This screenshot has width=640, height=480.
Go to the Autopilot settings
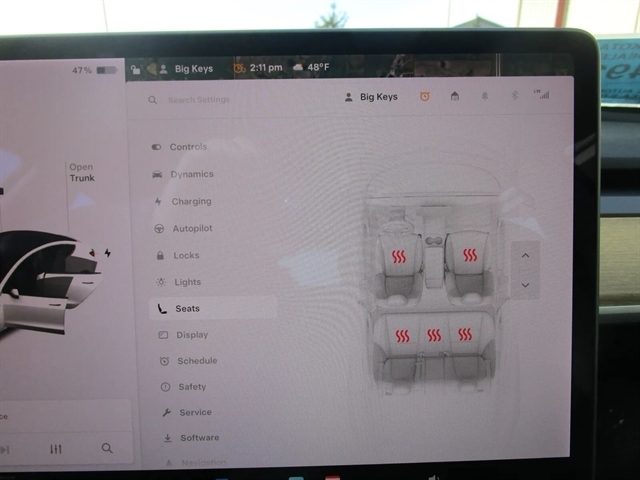point(191,228)
